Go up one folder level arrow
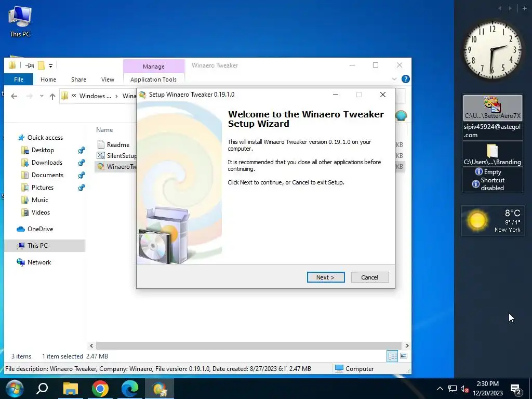This screenshot has width=532, height=399. point(52,96)
